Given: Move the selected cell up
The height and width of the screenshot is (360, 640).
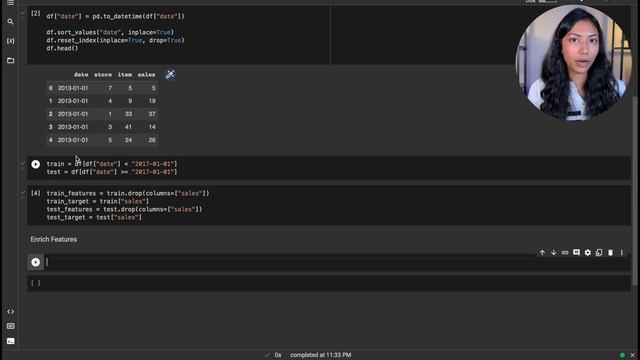Looking at the screenshot, I should (542, 253).
